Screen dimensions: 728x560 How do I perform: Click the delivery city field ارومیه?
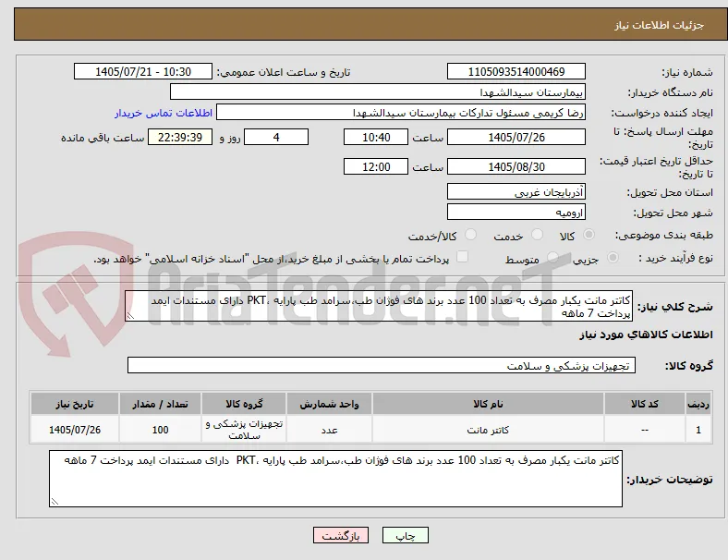click(x=516, y=213)
